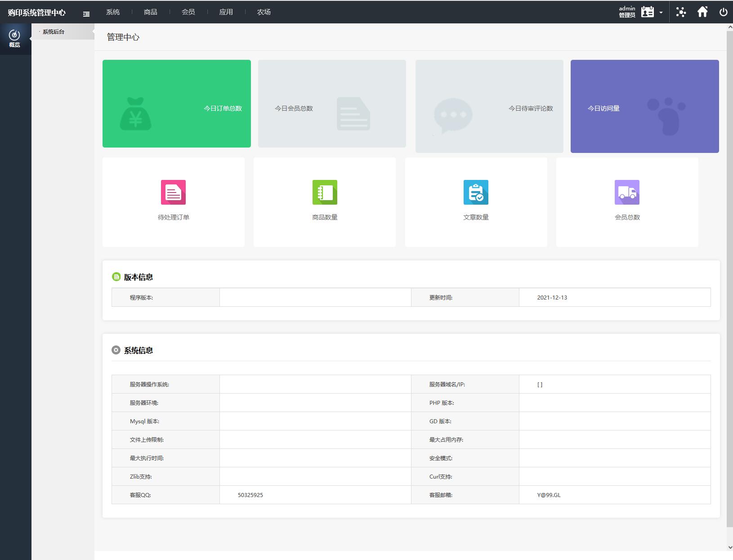Open the 农场 menu item
The image size is (733, 560).
coord(264,12)
